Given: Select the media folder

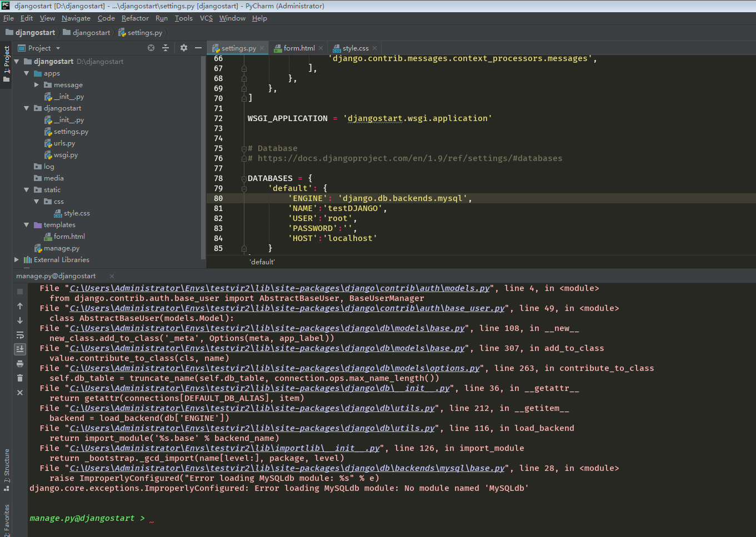Looking at the screenshot, I should click(x=53, y=178).
